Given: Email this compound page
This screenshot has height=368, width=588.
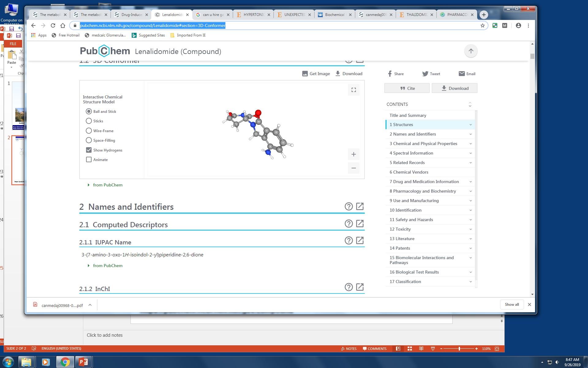Looking at the screenshot, I should [x=467, y=74].
